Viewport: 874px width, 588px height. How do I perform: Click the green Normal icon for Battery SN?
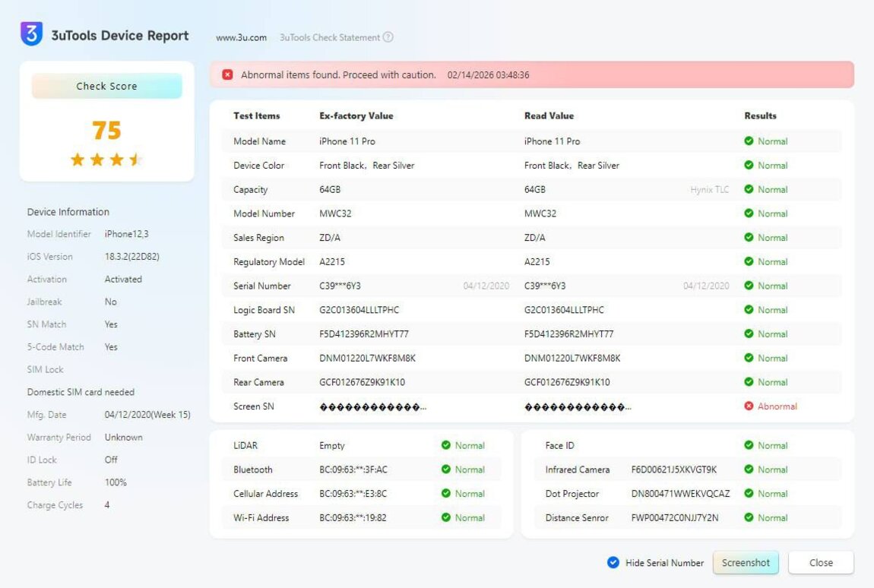(749, 334)
